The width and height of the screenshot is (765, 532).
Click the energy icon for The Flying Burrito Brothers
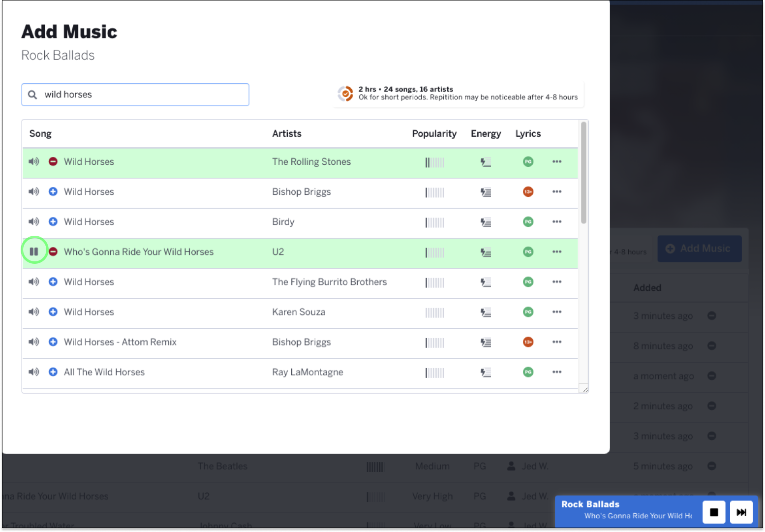[x=486, y=282]
